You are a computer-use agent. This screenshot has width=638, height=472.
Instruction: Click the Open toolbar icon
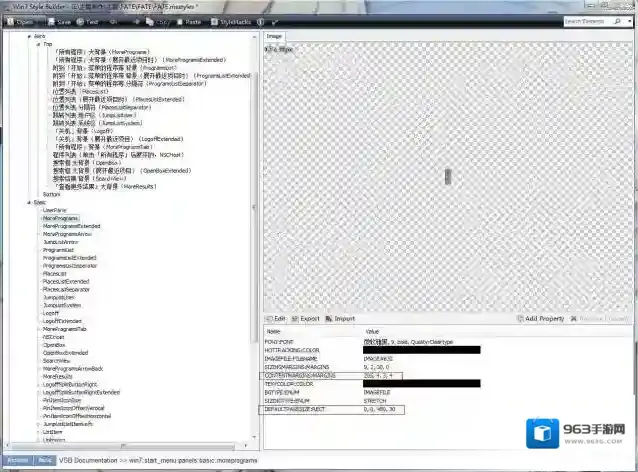pos(24,20)
